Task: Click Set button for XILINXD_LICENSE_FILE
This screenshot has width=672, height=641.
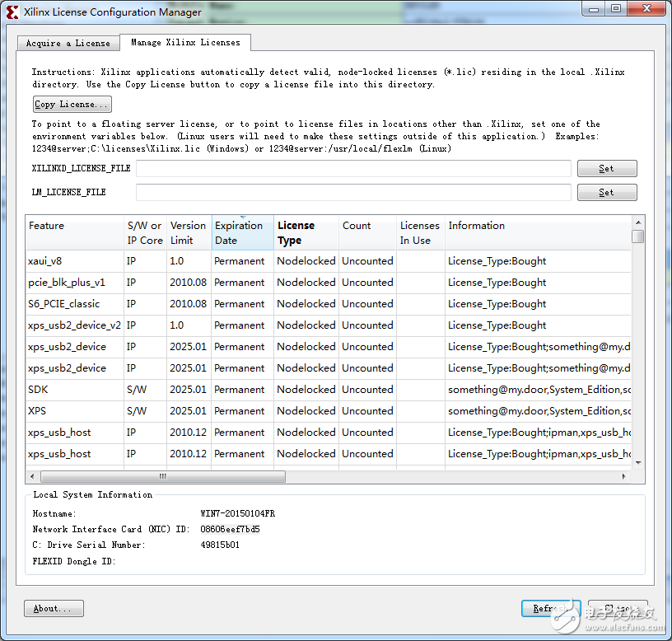Action: tap(606, 169)
